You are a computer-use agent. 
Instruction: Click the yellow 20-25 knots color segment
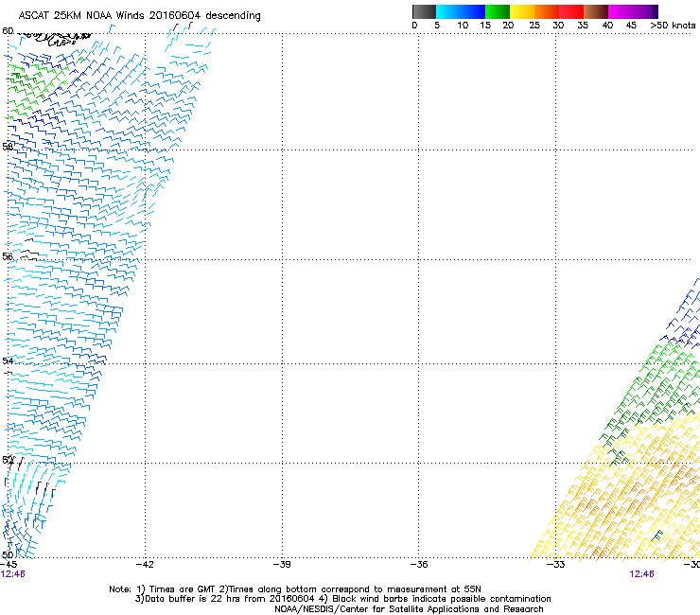tap(522, 11)
